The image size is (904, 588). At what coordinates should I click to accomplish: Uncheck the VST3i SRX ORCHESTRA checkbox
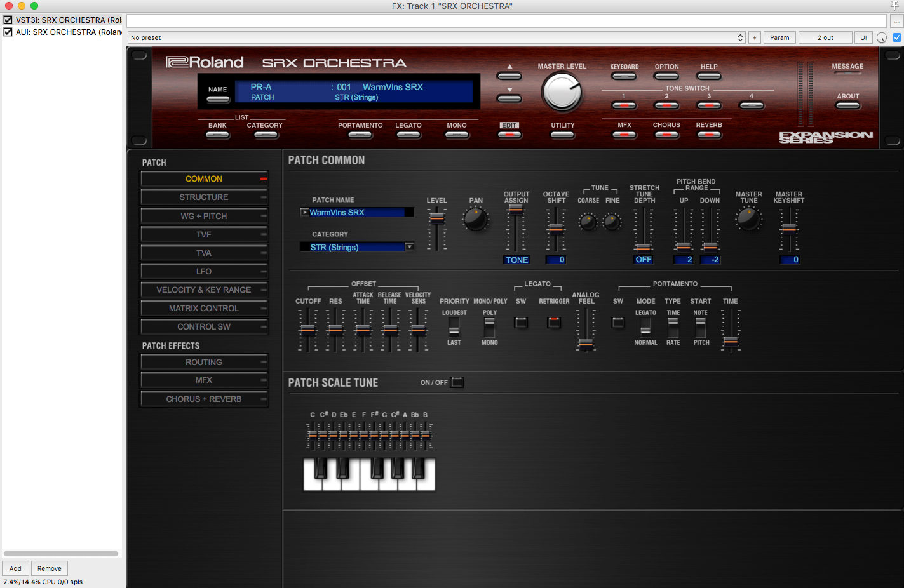tap(8, 20)
